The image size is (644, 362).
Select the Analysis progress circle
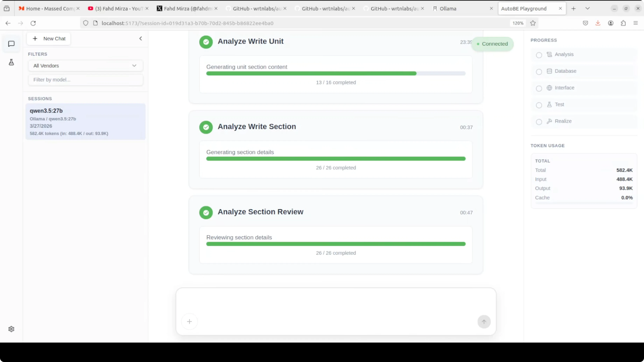[539, 55]
